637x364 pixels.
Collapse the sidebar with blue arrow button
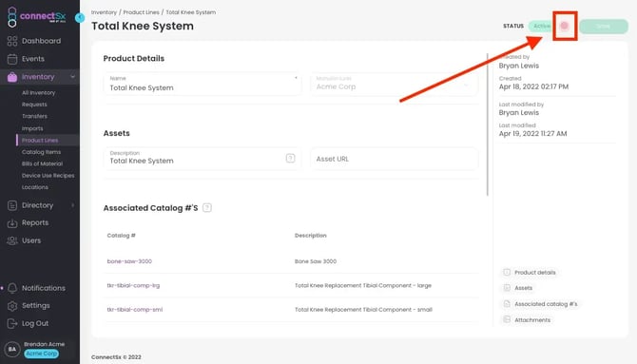click(80, 17)
